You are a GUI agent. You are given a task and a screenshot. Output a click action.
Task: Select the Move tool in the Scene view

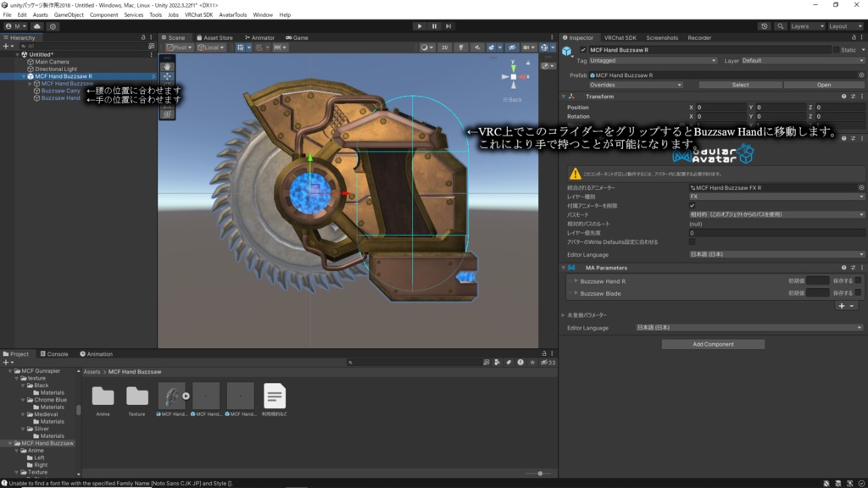coord(167,76)
